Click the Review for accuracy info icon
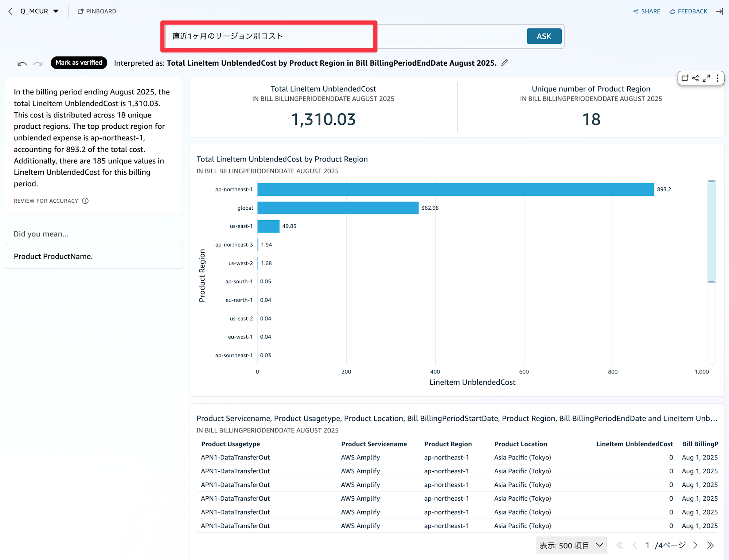The image size is (729, 560). tap(85, 201)
